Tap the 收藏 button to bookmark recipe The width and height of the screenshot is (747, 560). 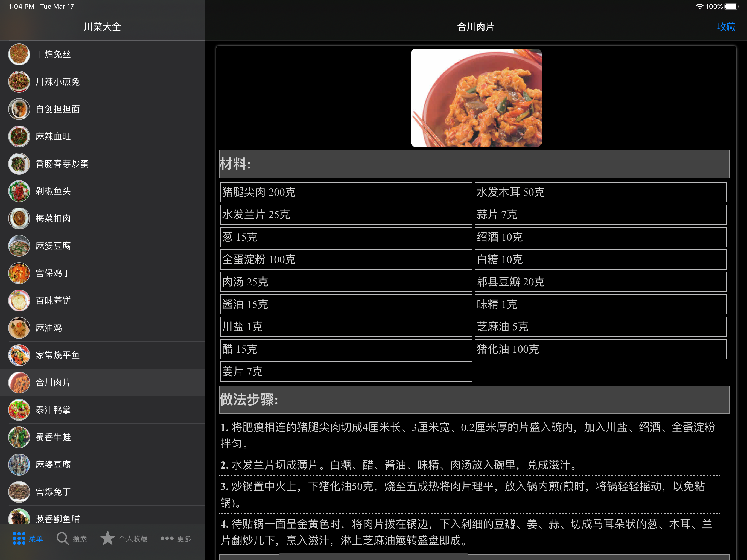point(726,27)
